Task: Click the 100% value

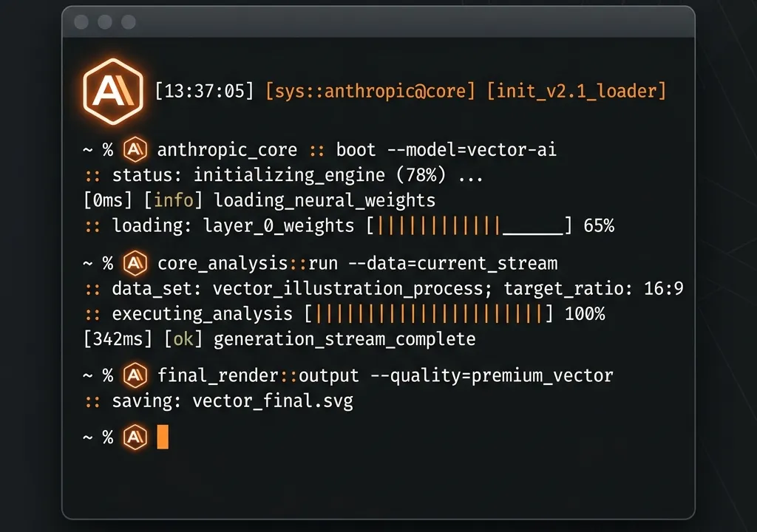Action: click(x=585, y=314)
